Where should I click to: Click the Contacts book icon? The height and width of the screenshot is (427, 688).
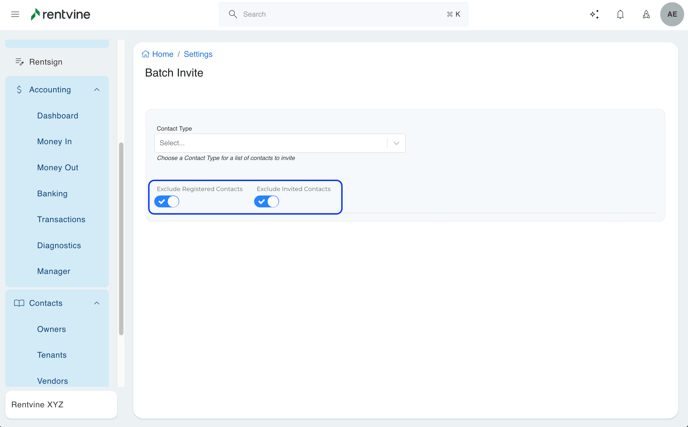pos(19,303)
